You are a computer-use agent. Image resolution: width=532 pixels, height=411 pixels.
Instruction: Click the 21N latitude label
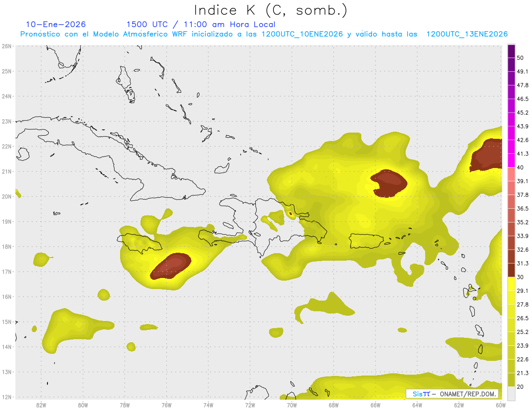pos(7,172)
